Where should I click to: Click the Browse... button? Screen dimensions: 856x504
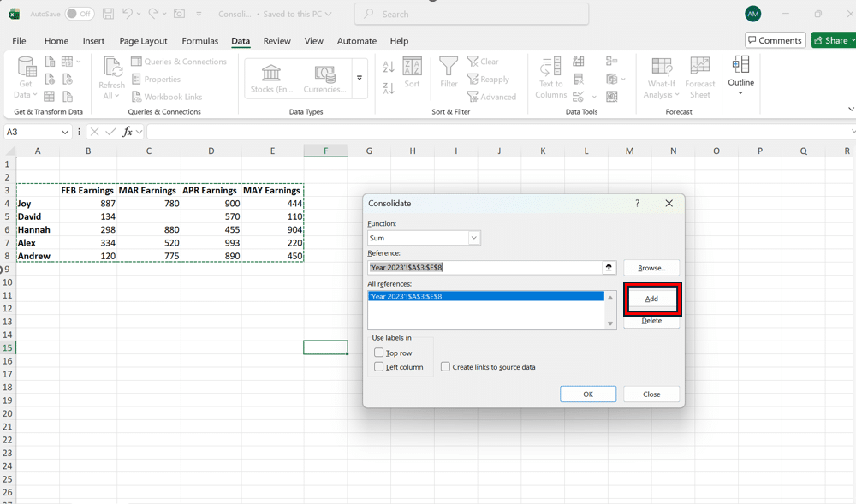[x=651, y=268]
